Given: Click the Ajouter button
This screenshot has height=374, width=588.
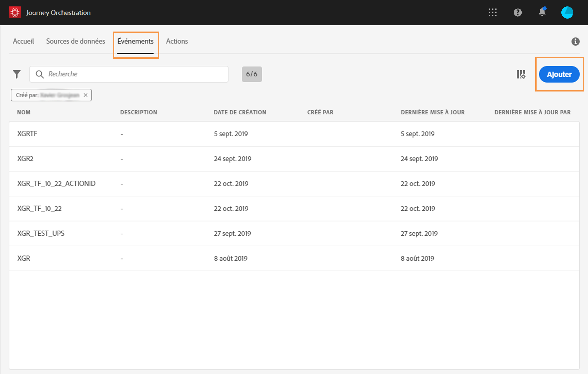Looking at the screenshot, I should pos(559,74).
